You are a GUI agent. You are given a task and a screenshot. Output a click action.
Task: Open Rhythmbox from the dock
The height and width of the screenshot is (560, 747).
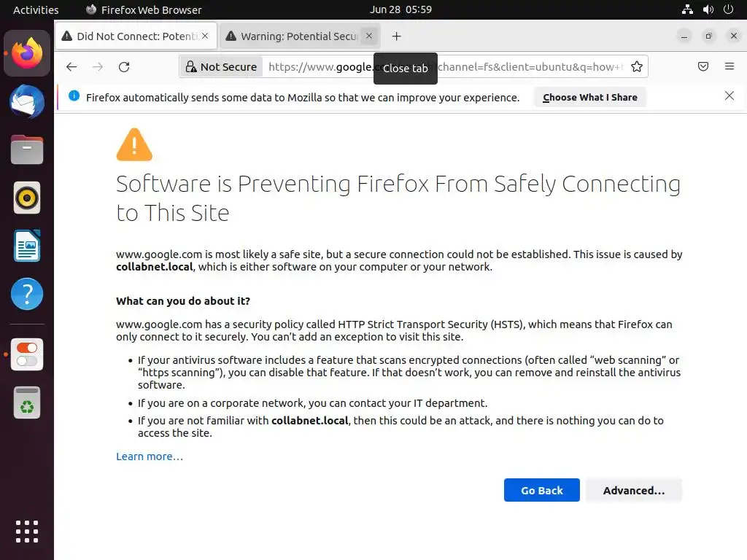[x=27, y=198]
